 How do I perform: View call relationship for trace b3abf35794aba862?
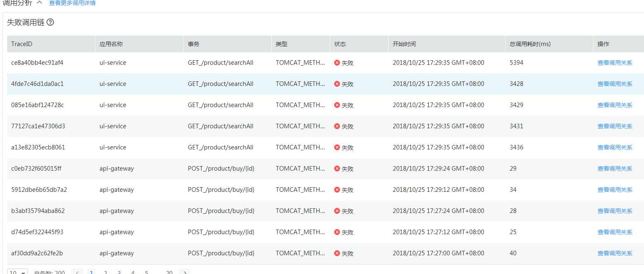tap(615, 211)
